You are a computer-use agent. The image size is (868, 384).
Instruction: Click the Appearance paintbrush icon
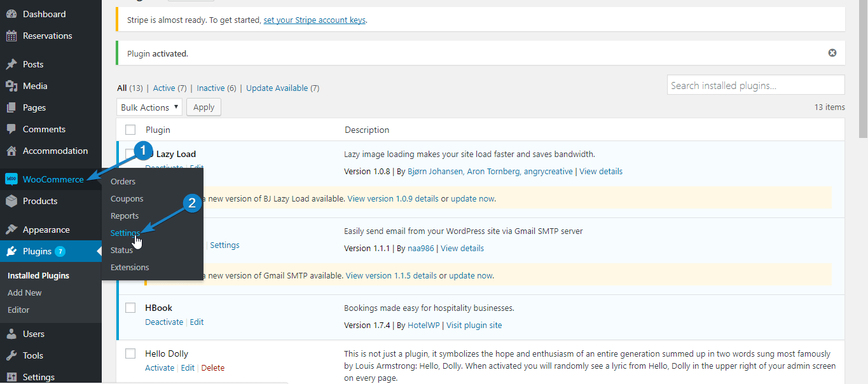[x=11, y=230]
